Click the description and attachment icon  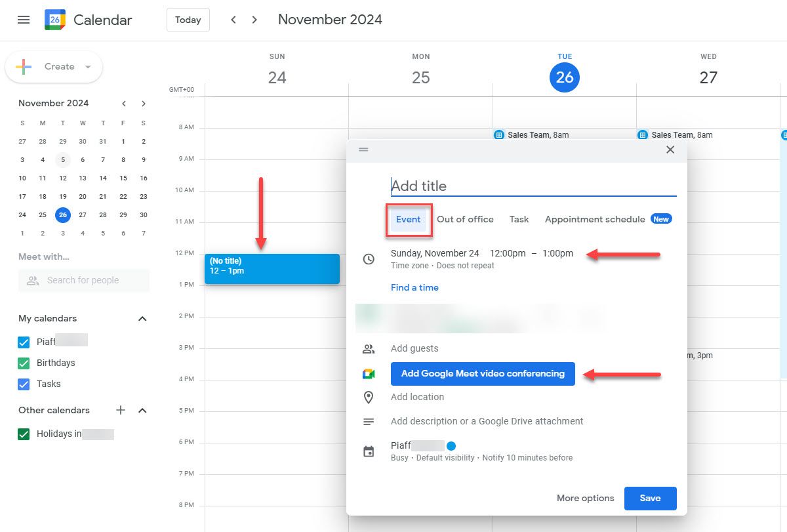(368, 421)
